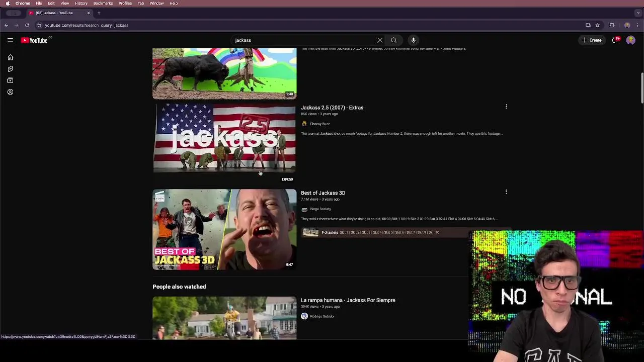Click the Create button

(x=592, y=40)
